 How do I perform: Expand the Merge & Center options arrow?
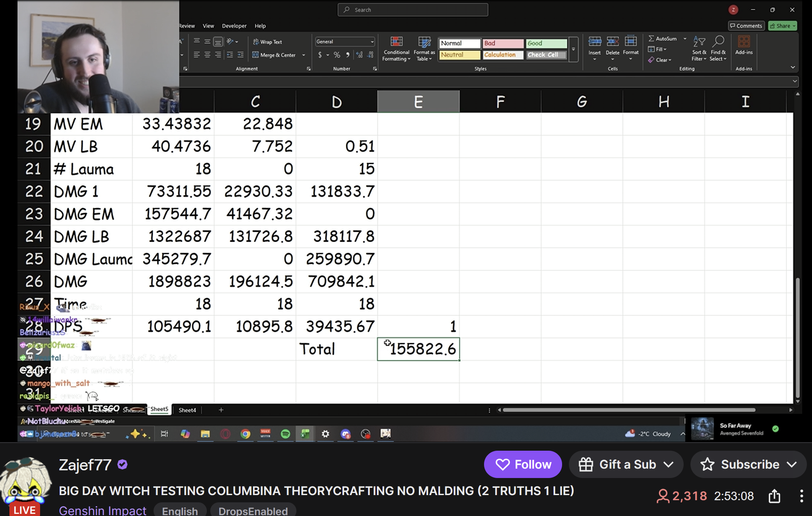click(x=304, y=55)
